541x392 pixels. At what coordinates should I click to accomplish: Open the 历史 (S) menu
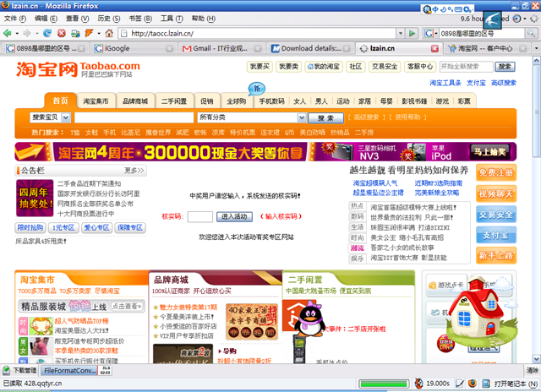coord(109,19)
